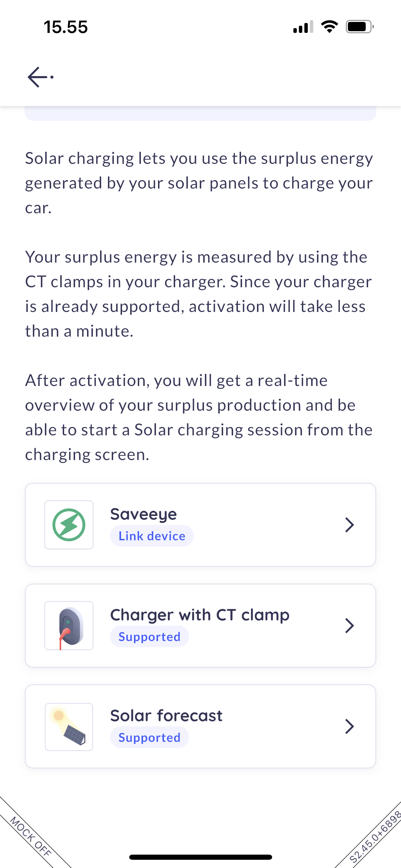Viewport: 401px width, 868px height.
Task: Expand Charger with CT clamp chevron
Action: pyautogui.click(x=349, y=626)
